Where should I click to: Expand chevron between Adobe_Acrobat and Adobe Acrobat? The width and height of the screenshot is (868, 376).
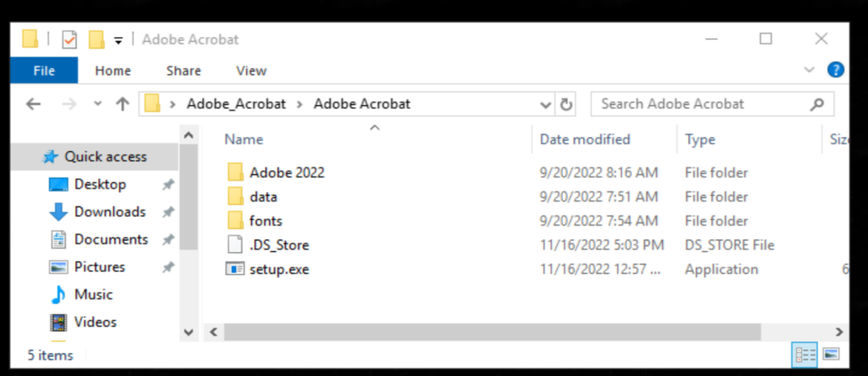coord(300,104)
